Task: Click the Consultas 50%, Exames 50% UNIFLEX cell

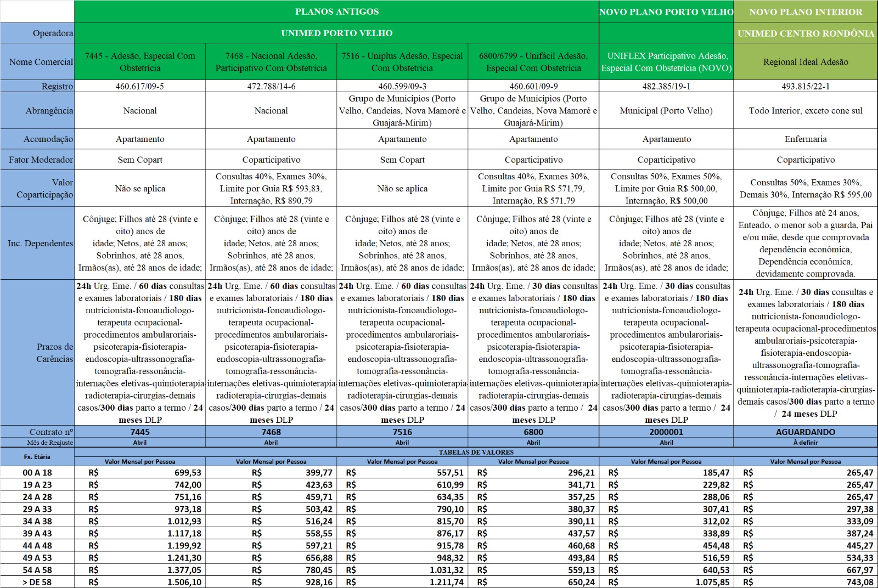Action: point(666,188)
